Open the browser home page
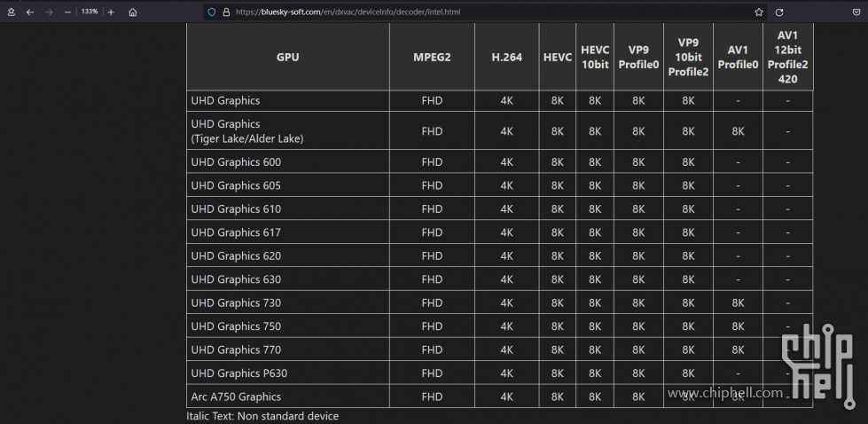Image resolution: width=868 pixels, height=424 pixels. click(x=133, y=12)
